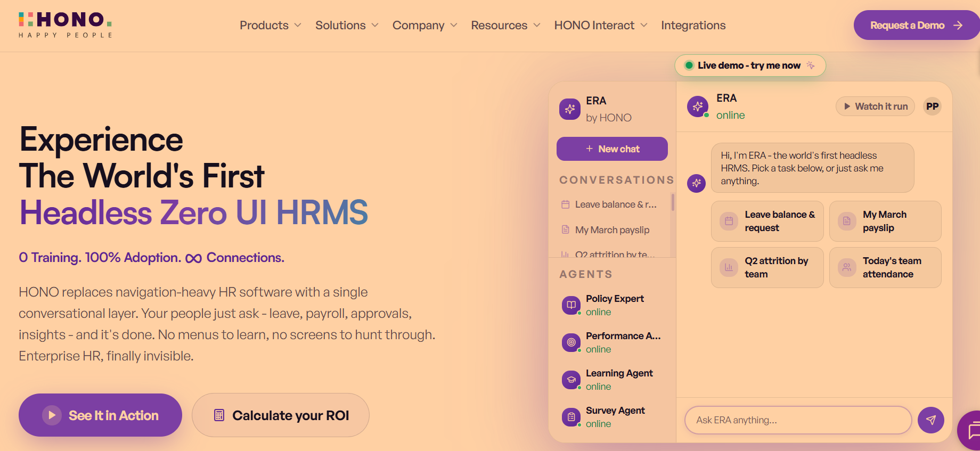Click the ERA avatar in chat header
The width and height of the screenshot is (980, 451).
point(698,106)
